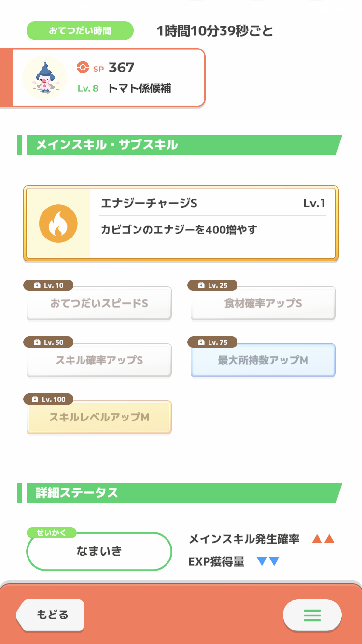362x644 pixels.
Task: Tap the Lv. 25 lock badge
Action: (x=212, y=285)
